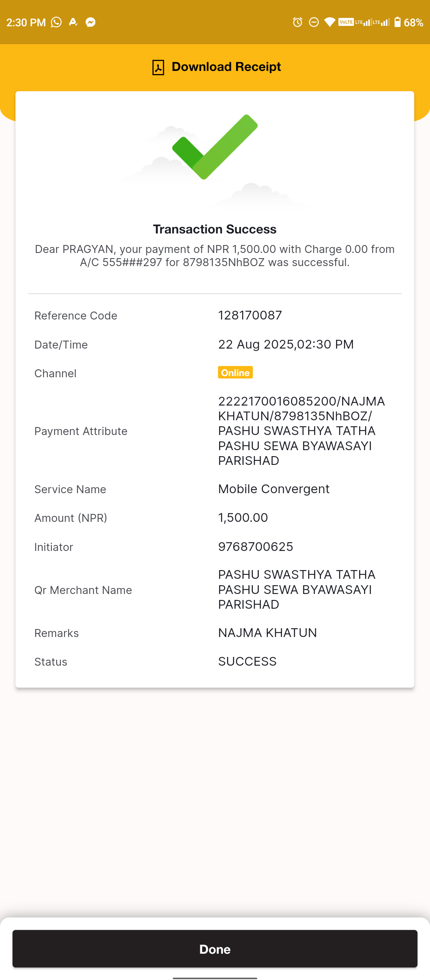Tap the Transaction Success heading
This screenshot has width=430, height=980.
(x=215, y=229)
